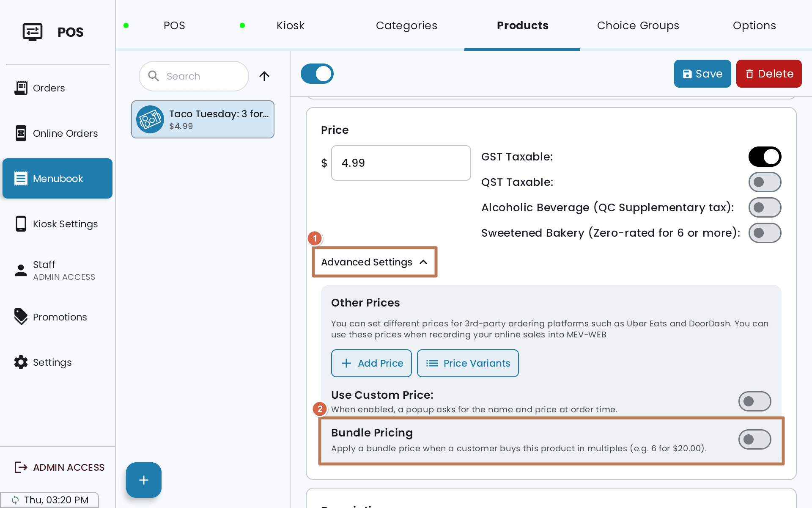Disable the GST Taxable toggle

(x=765, y=157)
